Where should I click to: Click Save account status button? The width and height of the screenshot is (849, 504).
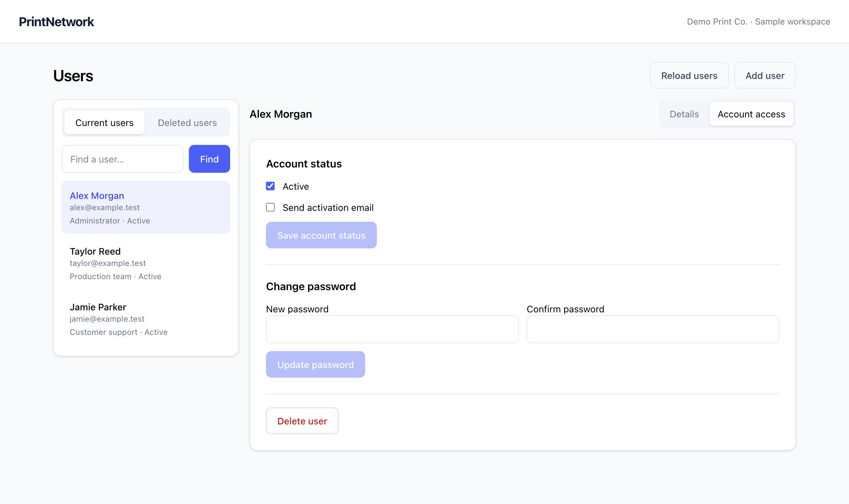pyautogui.click(x=321, y=235)
